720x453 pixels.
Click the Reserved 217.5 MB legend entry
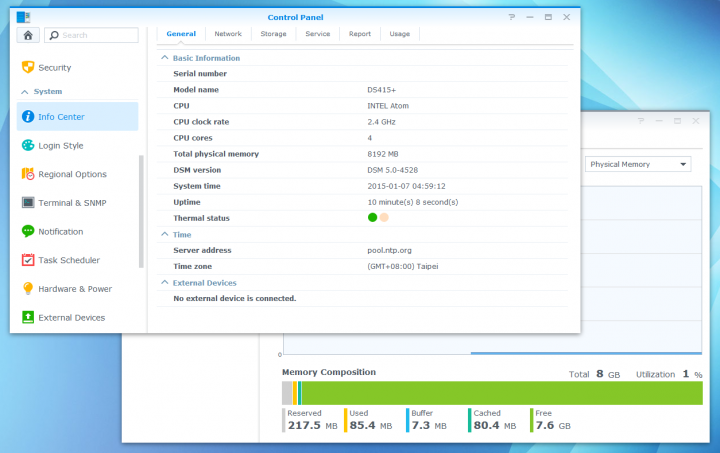coord(310,420)
